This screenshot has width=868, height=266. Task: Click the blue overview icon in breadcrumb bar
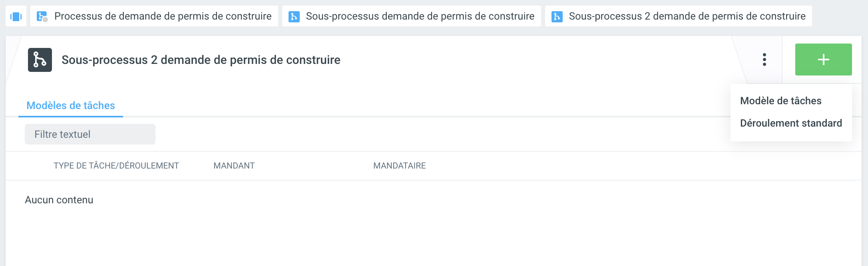(x=16, y=16)
